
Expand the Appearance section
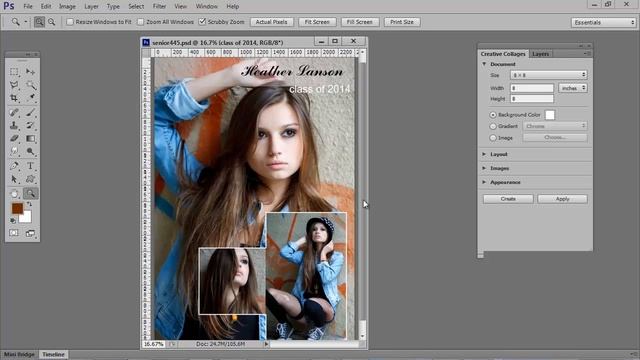[484, 182]
